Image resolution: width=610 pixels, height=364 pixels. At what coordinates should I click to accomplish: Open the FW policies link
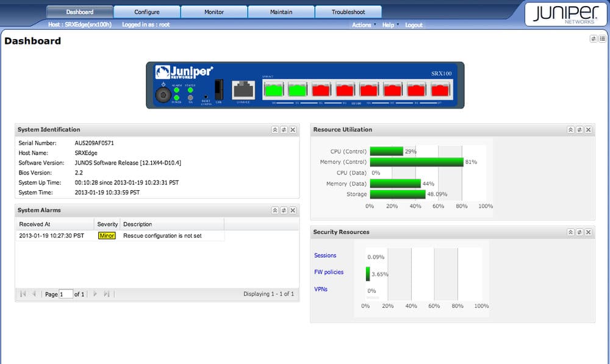(x=329, y=272)
